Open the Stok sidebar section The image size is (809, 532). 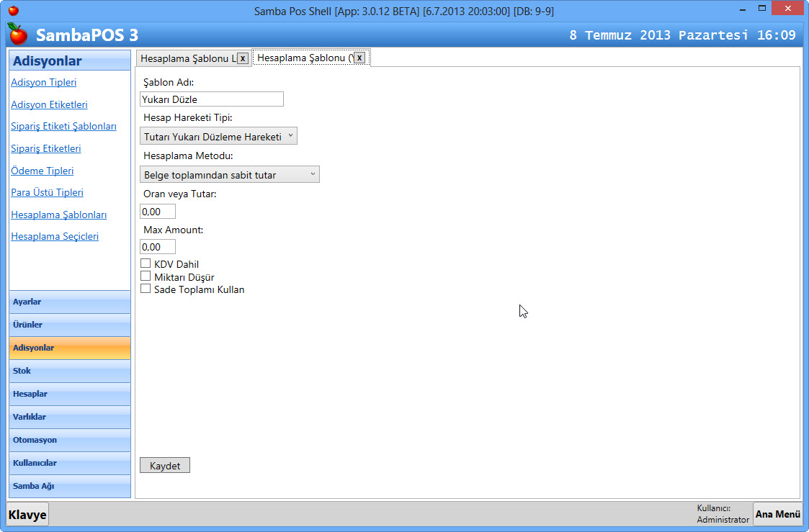70,371
